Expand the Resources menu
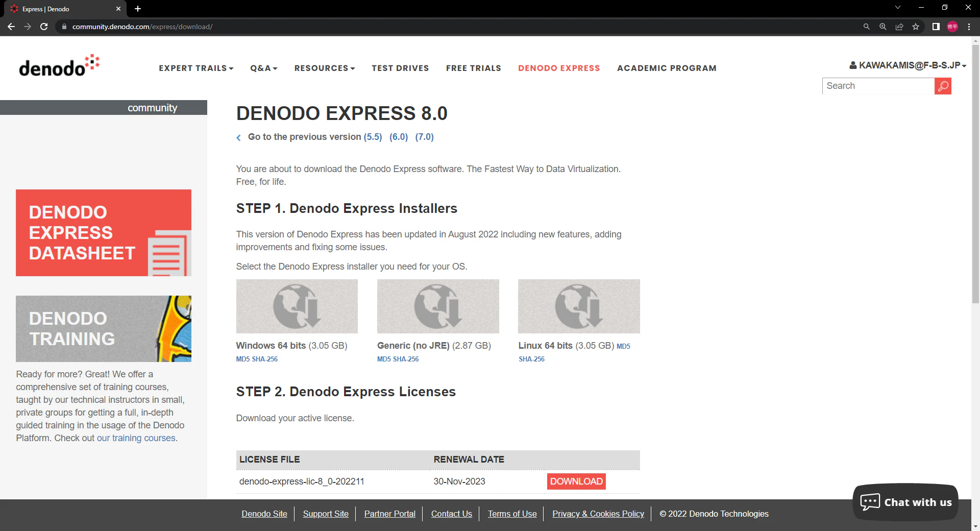 pos(325,68)
